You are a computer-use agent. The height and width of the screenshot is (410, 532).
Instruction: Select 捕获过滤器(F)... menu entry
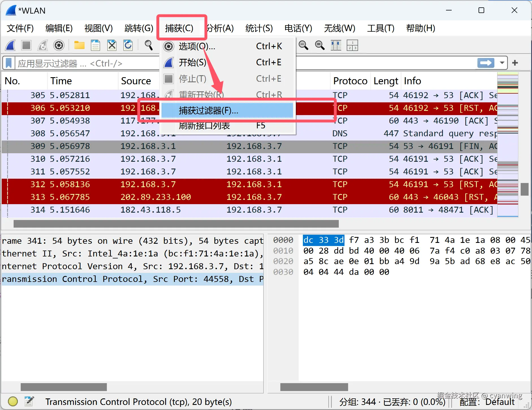click(x=227, y=111)
